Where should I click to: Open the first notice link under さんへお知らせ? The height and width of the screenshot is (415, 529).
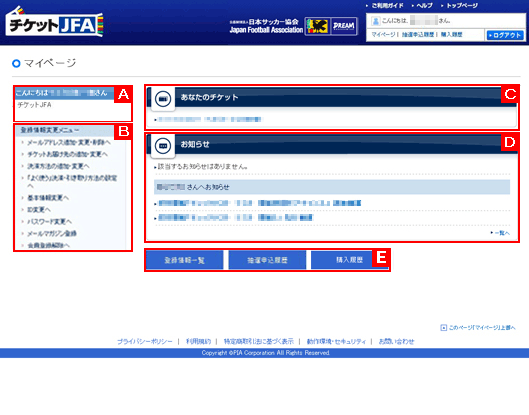click(x=259, y=203)
